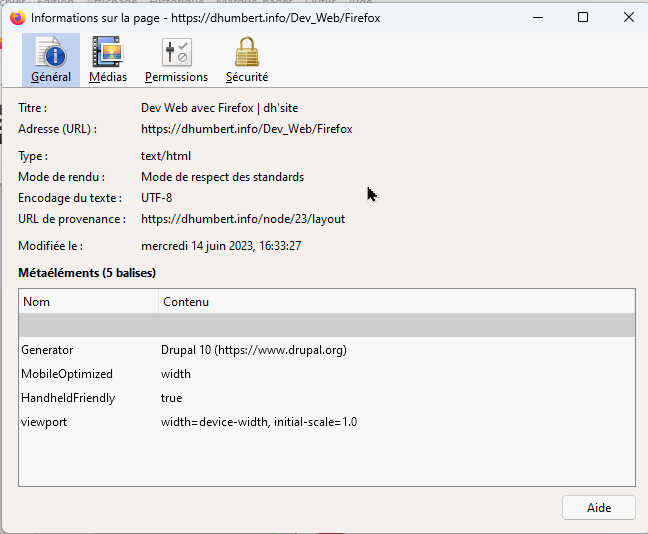648x534 pixels.
Task: Switch to the Médias tab
Action: [x=107, y=59]
